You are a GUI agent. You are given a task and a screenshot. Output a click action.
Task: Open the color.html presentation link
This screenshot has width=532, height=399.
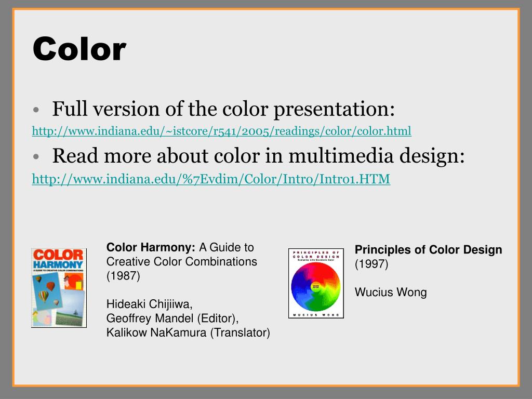(x=221, y=131)
